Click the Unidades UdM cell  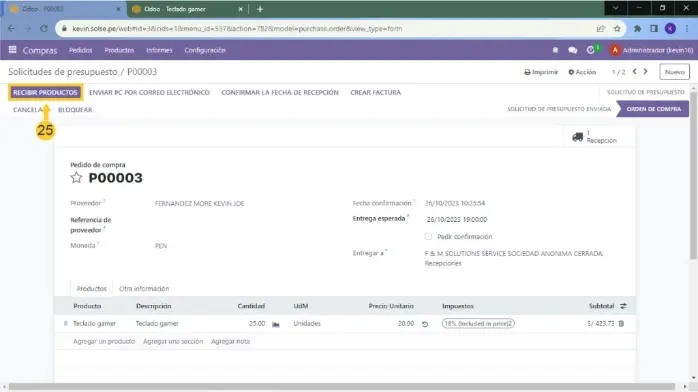307,323
